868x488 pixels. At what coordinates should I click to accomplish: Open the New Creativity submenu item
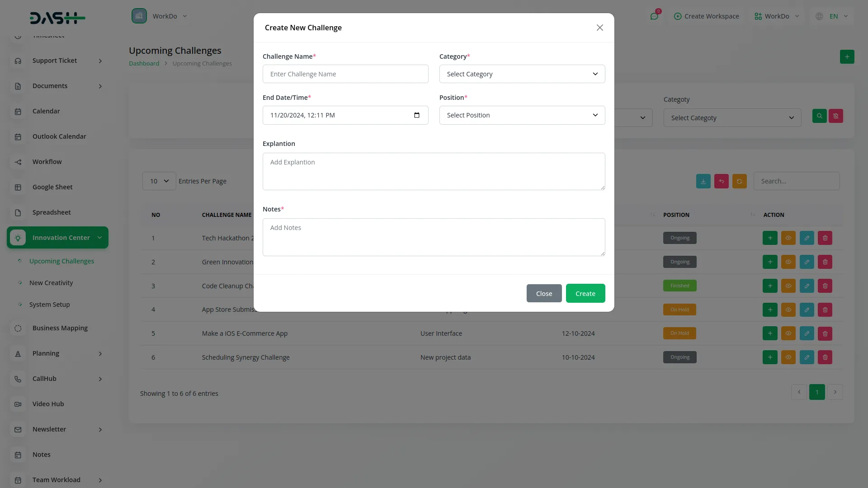[51, 283]
